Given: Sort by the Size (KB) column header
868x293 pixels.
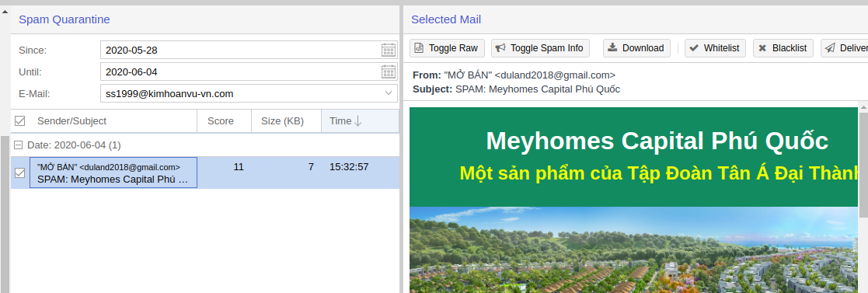Looking at the screenshot, I should 286,120.
